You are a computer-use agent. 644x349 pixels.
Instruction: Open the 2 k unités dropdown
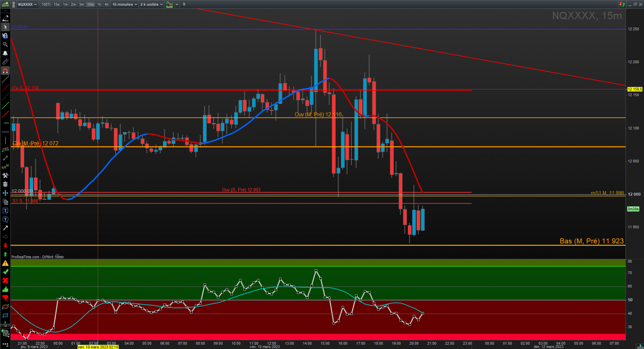151,4
